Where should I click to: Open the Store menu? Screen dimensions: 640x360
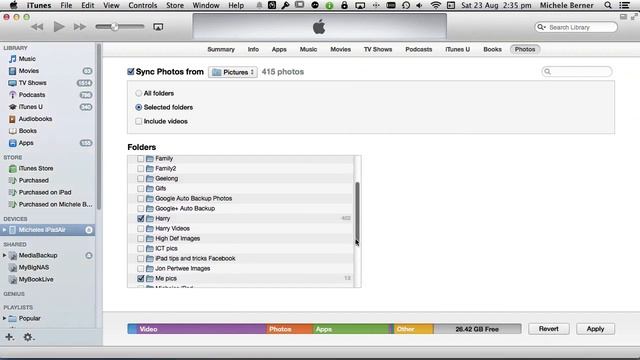click(175, 5)
